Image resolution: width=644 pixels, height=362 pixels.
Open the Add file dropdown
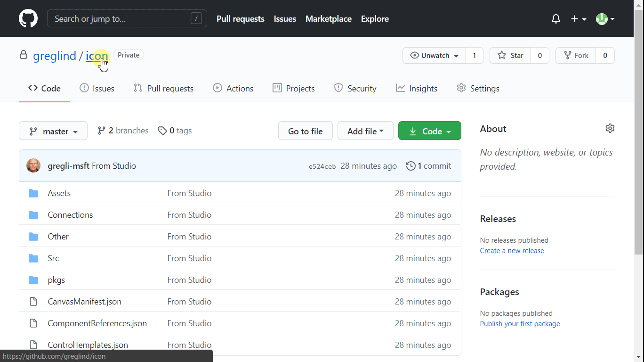[365, 131]
